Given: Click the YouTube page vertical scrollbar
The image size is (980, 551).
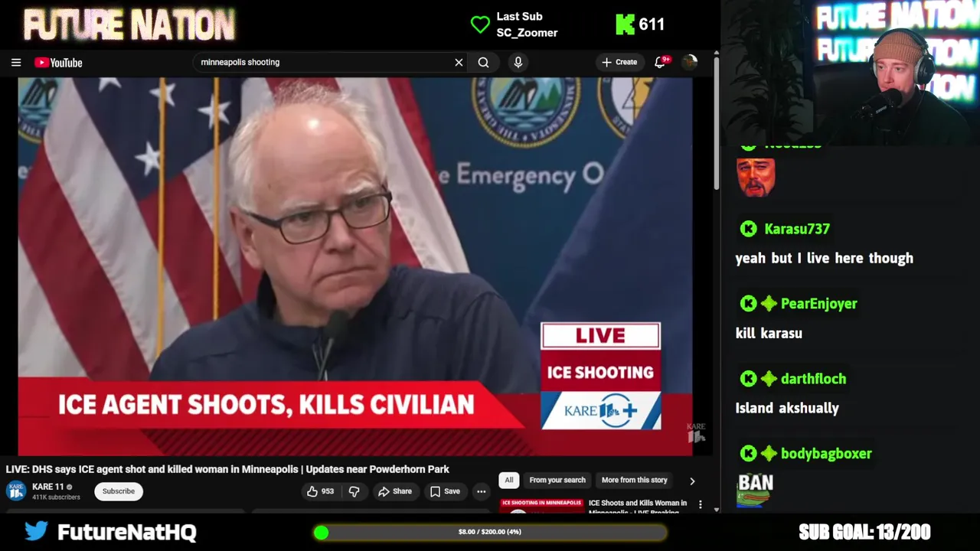Looking at the screenshot, I should [x=716, y=122].
